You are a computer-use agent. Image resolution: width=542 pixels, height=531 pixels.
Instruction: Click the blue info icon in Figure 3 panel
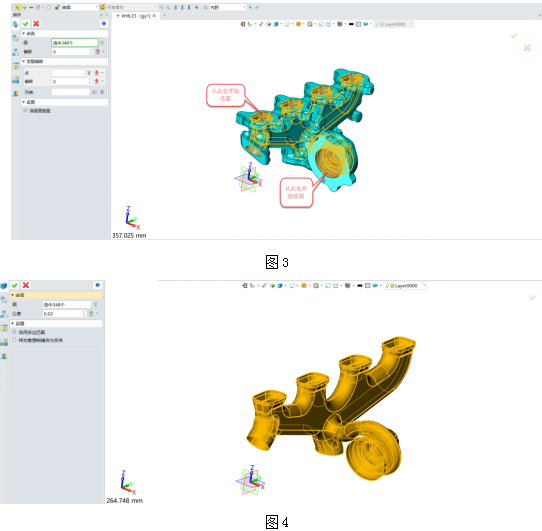click(103, 24)
